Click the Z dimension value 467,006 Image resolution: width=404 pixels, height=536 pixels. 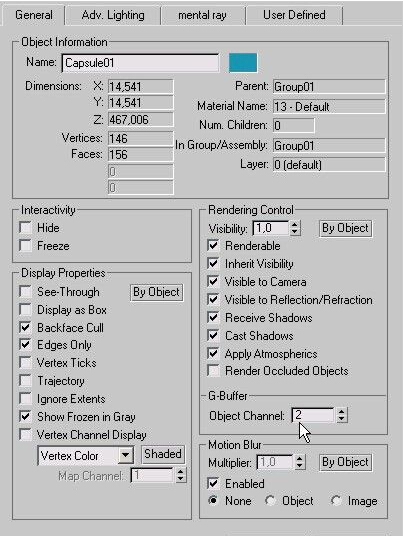pos(141,120)
